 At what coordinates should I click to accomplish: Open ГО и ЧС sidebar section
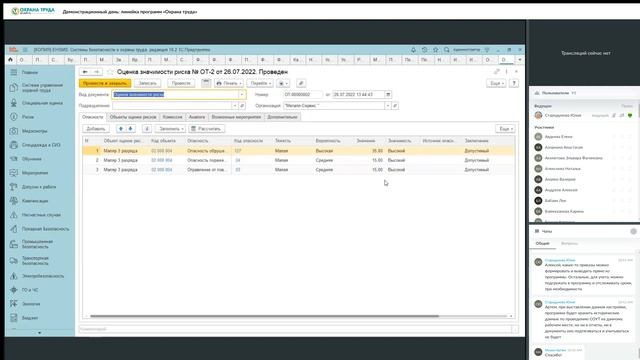(30, 290)
